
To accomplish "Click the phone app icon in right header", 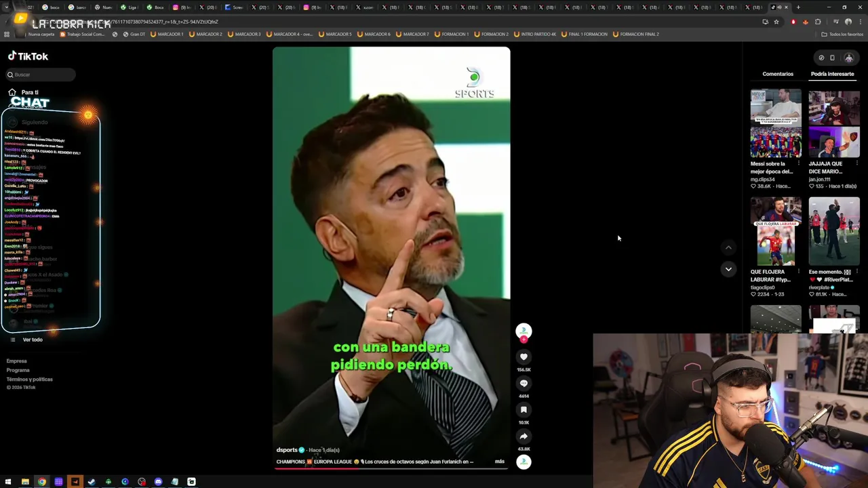I will click(832, 58).
